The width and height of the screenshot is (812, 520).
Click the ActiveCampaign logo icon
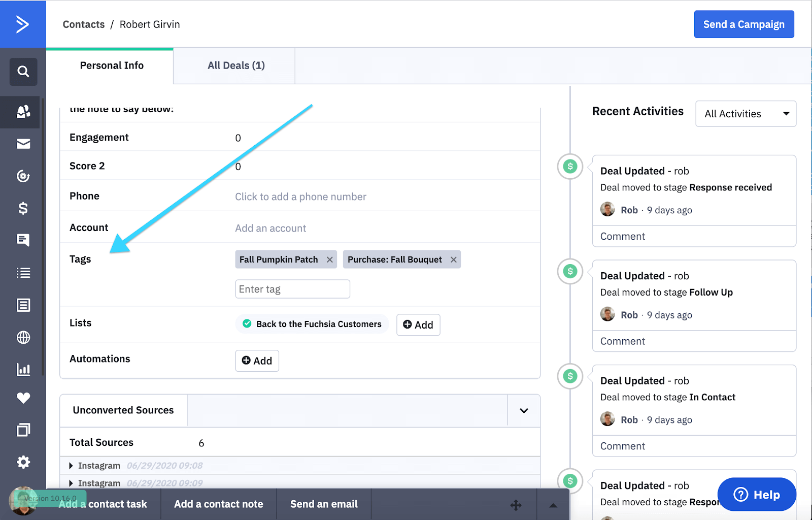tap(22, 24)
